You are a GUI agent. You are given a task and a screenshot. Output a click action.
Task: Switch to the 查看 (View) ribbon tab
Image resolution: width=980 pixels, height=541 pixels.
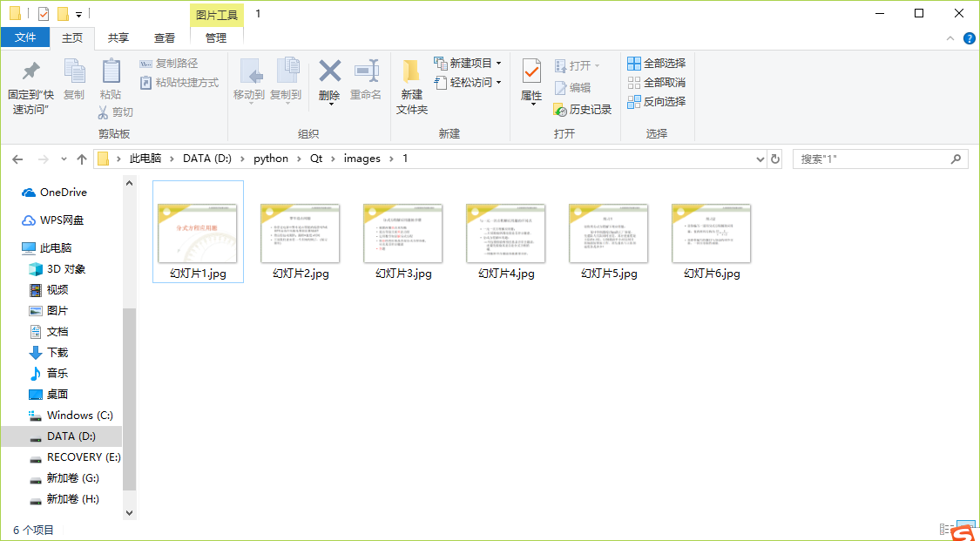(x=167, y=37)
